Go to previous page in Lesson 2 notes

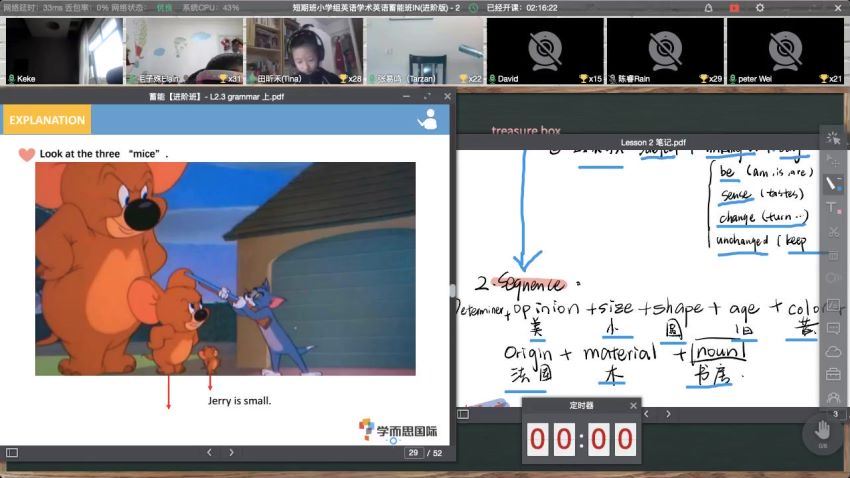tap(646, 414)
